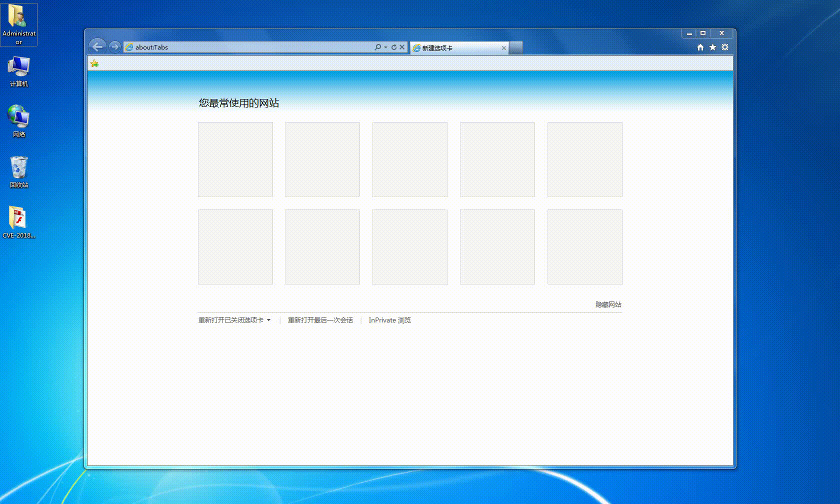
Task: Click the magnifier search icon in address bar
Action: pyautogui.click(x=377, y=47)
